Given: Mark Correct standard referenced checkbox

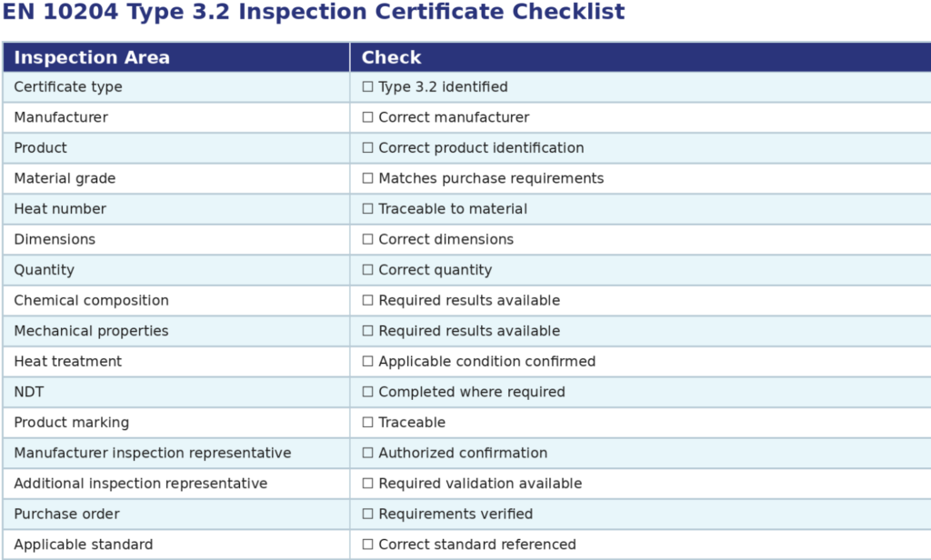Looking at the screenshot, I should 367,545.
